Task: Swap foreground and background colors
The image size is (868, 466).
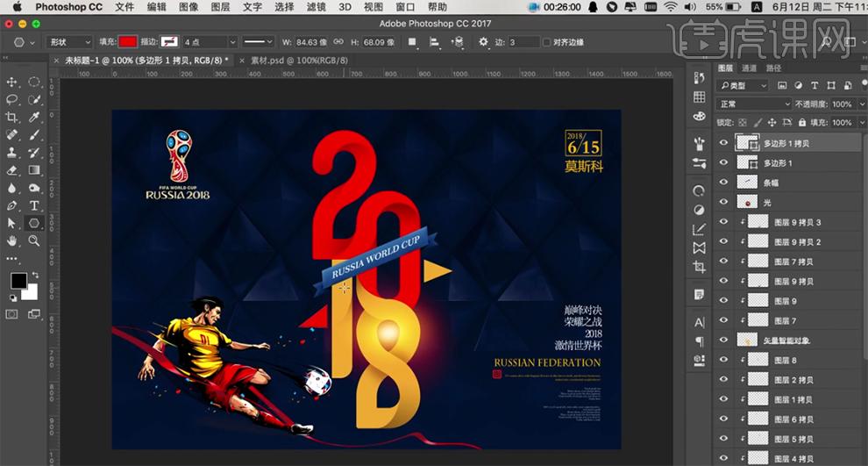Action: (35, 275)
